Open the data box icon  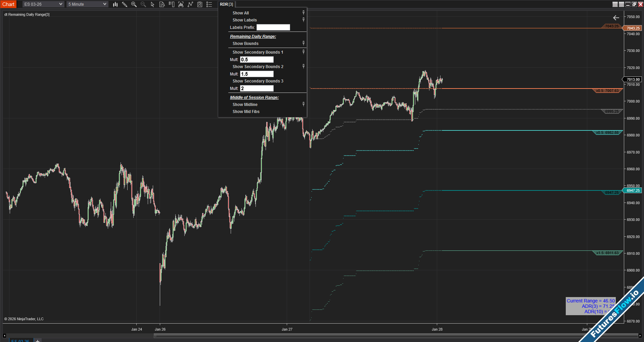tap(162, 4)
